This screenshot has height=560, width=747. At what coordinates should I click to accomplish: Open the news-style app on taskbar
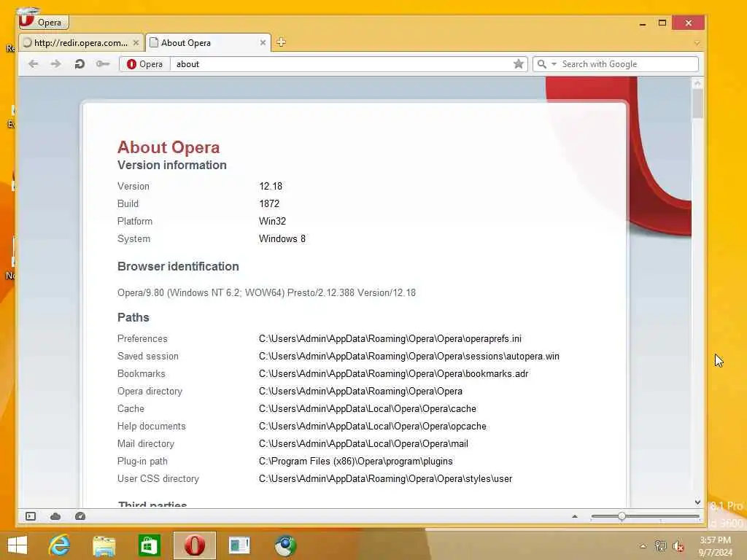coord(239,545)
